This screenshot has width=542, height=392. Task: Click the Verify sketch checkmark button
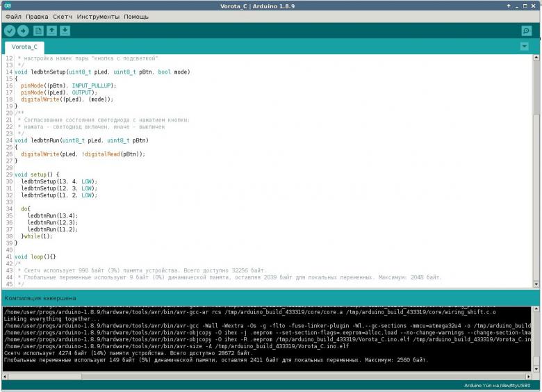[10, 31]
